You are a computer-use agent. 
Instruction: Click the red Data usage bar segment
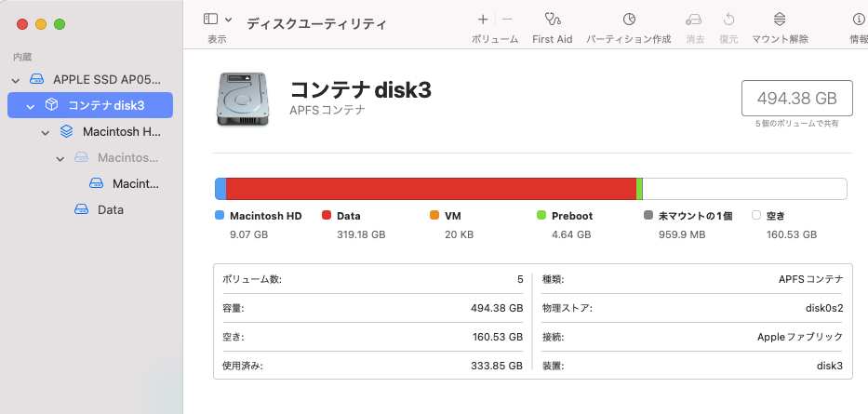[x=431, y=189]
